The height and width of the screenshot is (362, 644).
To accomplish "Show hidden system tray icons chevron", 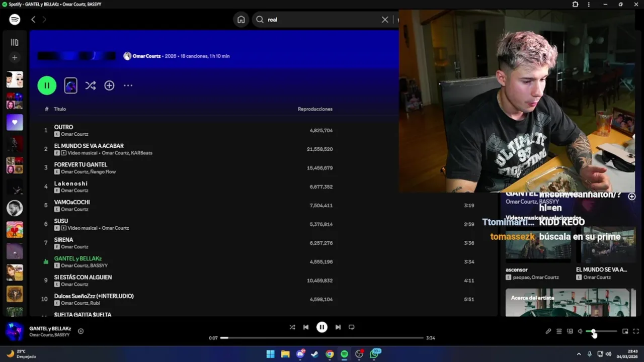I will pyautogui.click(x=579, y=354).
